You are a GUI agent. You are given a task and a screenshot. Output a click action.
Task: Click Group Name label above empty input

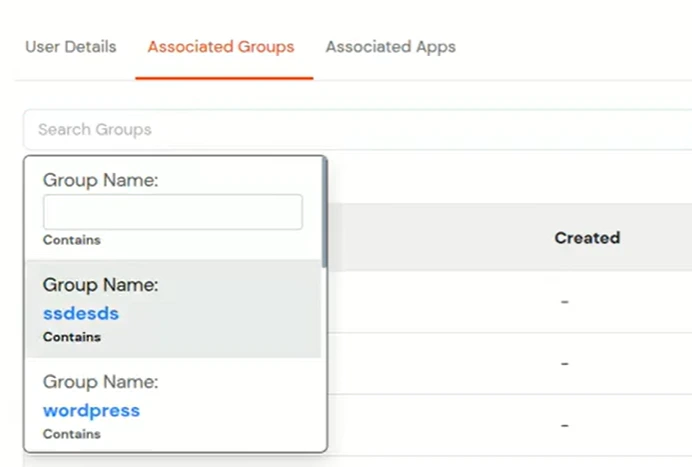click(101, 180)
